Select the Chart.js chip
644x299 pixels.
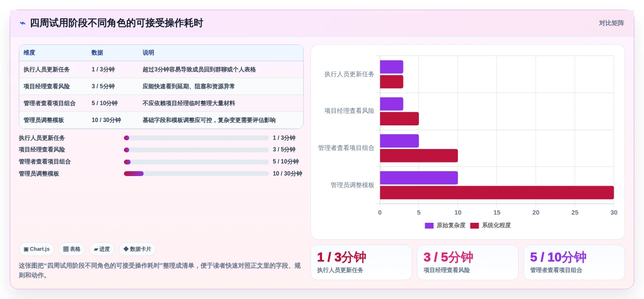tap(37, 249)
